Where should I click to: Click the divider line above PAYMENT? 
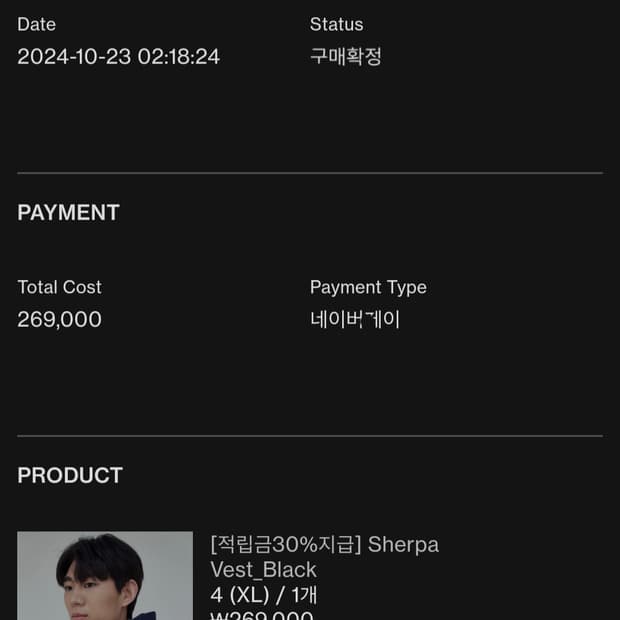(x=310, y=173)
